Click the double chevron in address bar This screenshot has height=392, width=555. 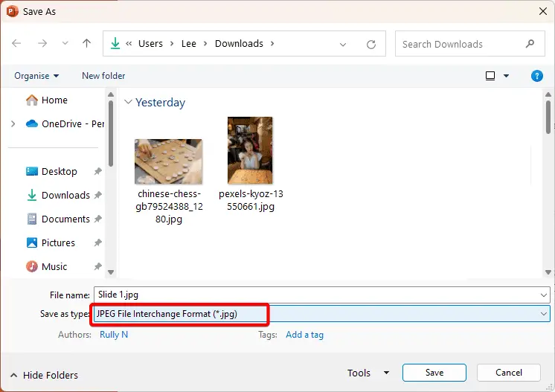tap(129, 44)
